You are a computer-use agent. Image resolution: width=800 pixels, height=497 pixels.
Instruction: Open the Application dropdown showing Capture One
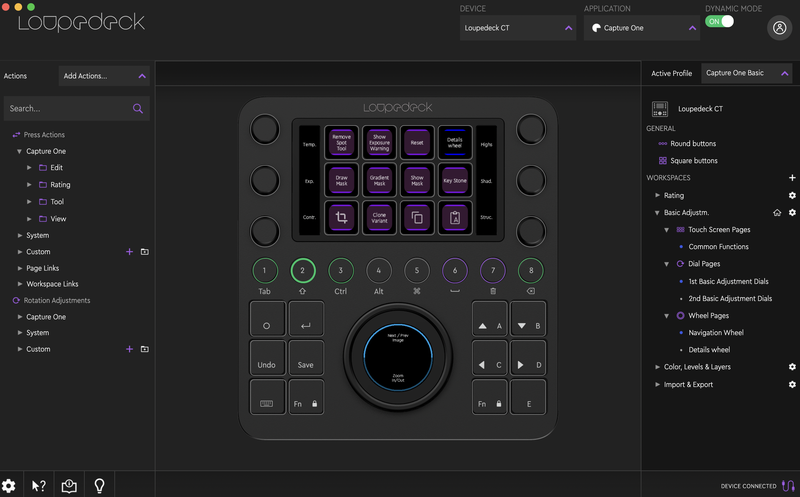point(642,28)
